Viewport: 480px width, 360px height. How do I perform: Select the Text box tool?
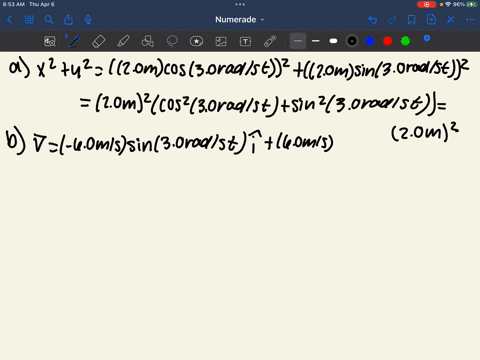tap(245, 41)
